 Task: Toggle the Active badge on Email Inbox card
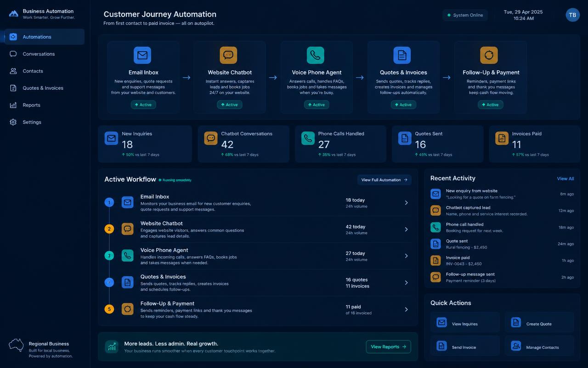(x=143, y=105)
